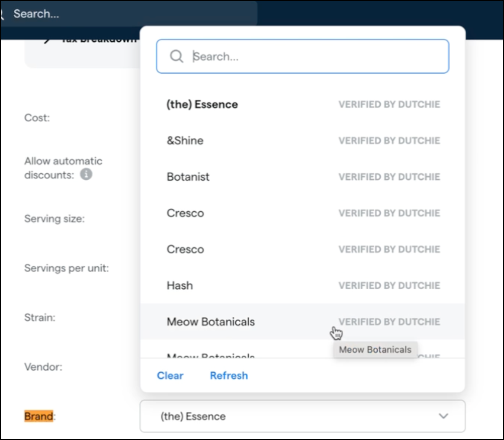This screenshot has width=504, height=440.
Task: Select the (the) Essence brand option
Action: point(303,105)
